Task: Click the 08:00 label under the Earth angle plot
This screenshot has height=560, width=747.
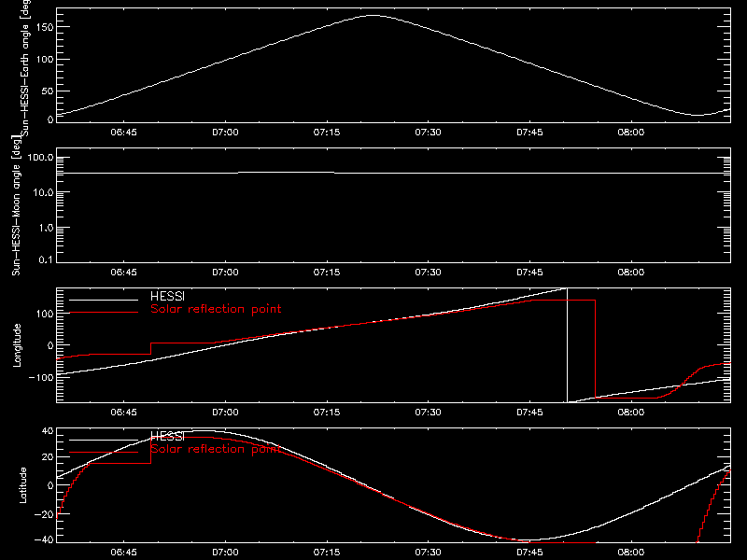Action: (631, 133)
